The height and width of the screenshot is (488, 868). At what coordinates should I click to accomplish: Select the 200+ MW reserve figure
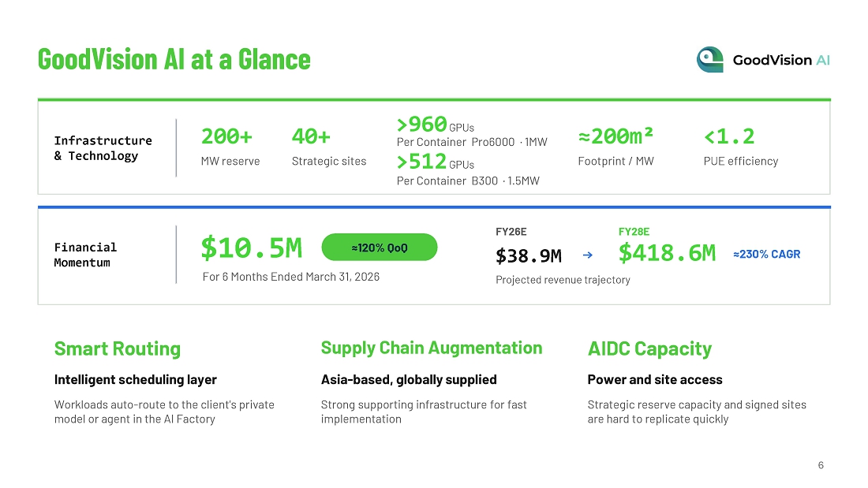click(x=226, y=136)
